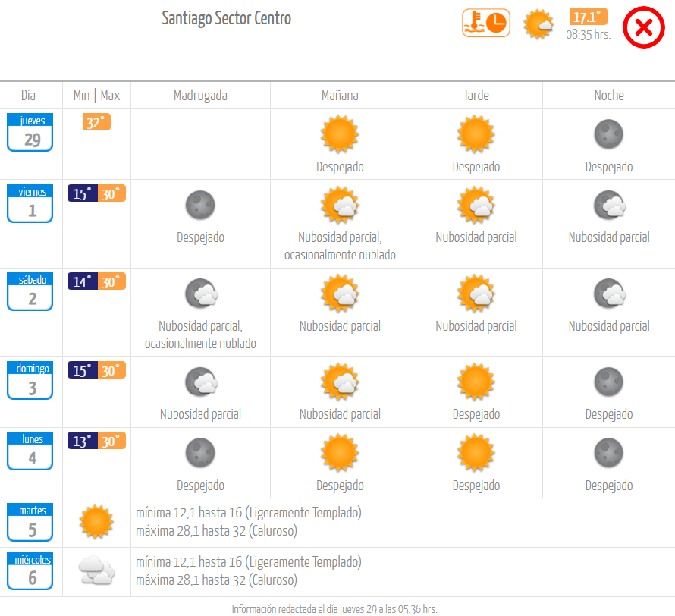
Task: Click the sábado Madrugada moon-cloud icon
Action: pyautogui.click(x=201, y=294)
